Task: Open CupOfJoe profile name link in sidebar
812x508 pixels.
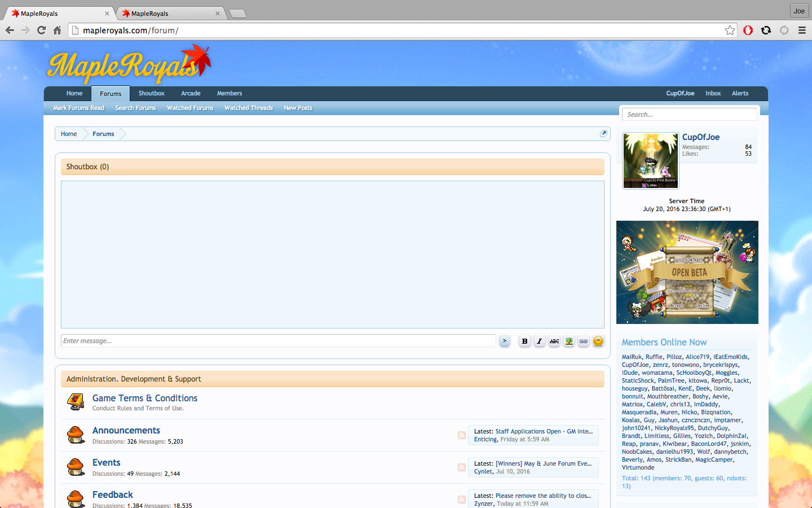Action: [701, 137]
